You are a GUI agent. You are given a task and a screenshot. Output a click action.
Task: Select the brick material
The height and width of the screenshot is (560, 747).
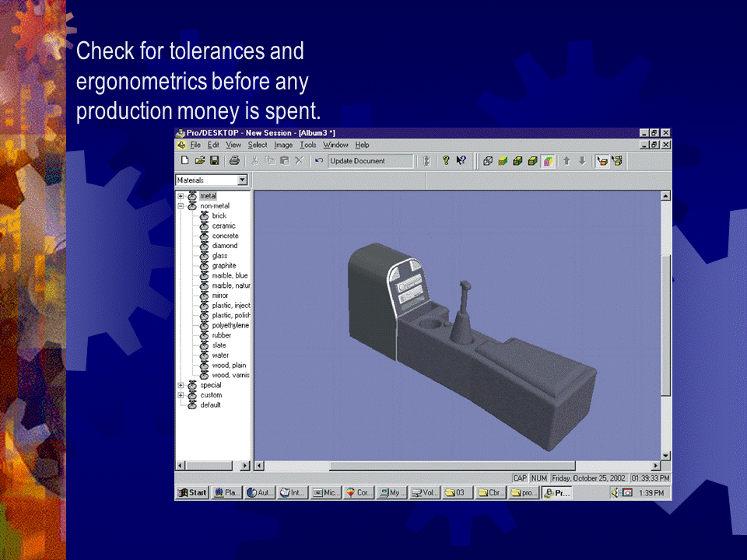click(219, 215)
